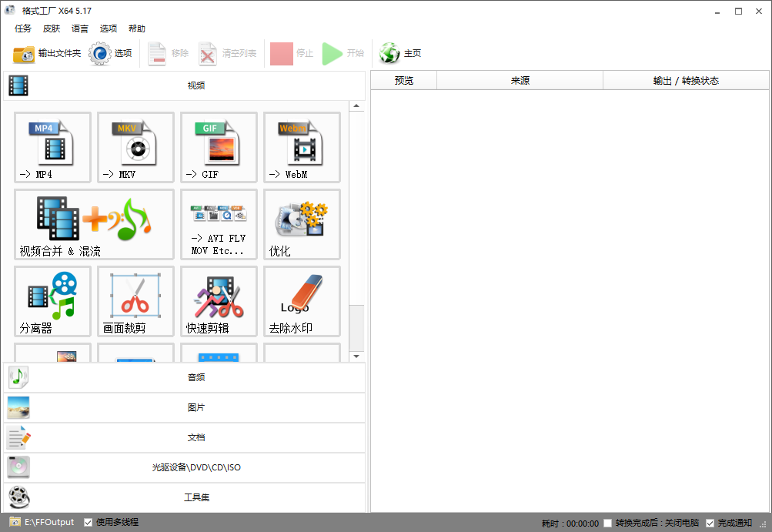Launch the 画面裁剪 crop tool
Viewport: 772px width, 532px height.
pos(135,301)
